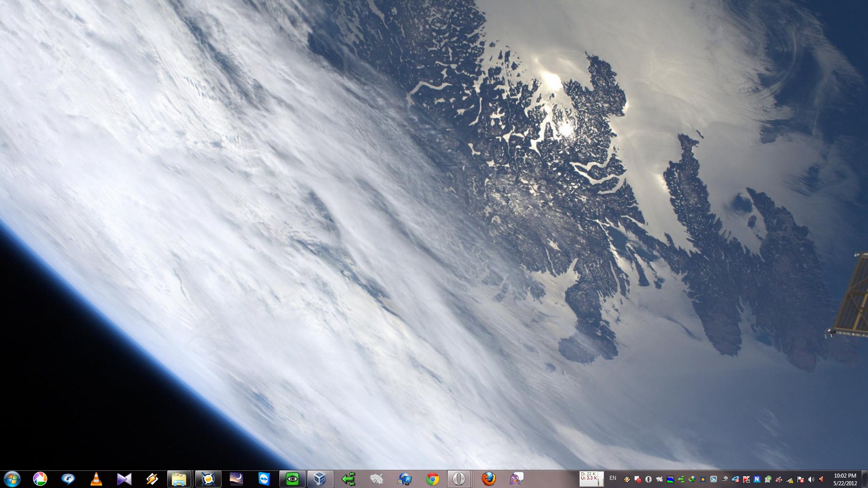Screen dimensions: 868x488
Task: Open RealPlayer from the taskbar
Action: [68, 479]
